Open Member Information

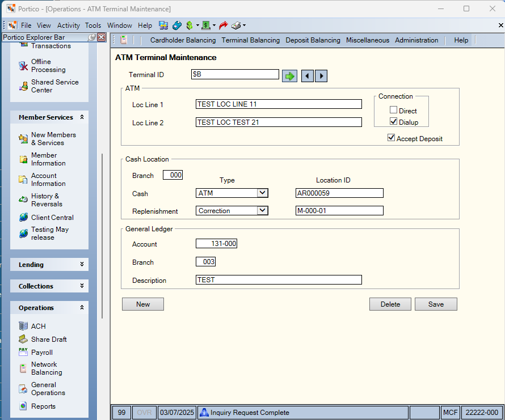coord(42,159)
